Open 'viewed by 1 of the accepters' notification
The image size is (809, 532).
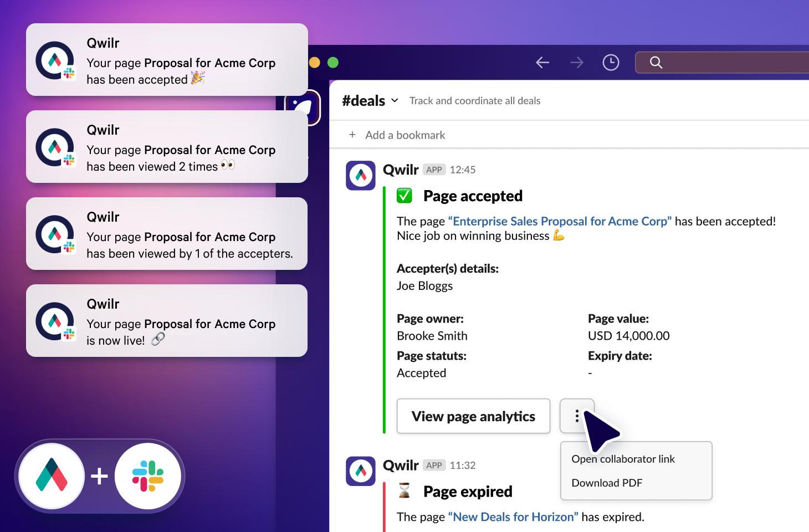coord(167,234)
